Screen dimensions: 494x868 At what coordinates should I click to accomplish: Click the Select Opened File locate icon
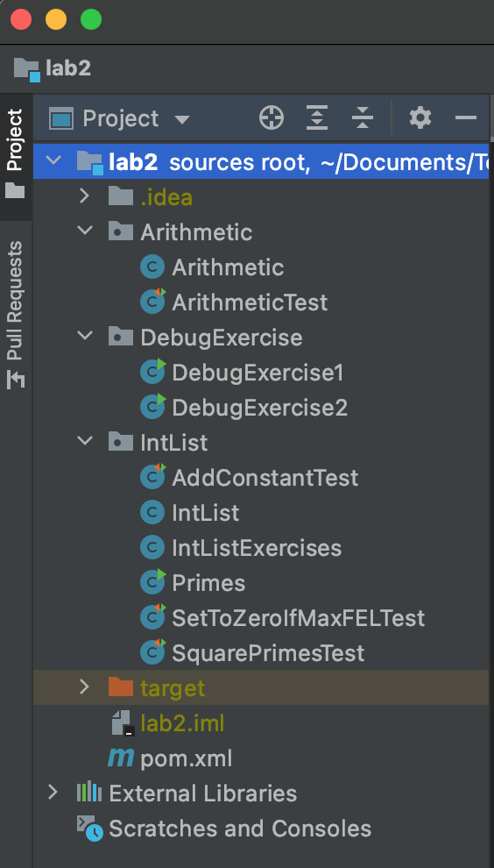[x=272, y=118]
